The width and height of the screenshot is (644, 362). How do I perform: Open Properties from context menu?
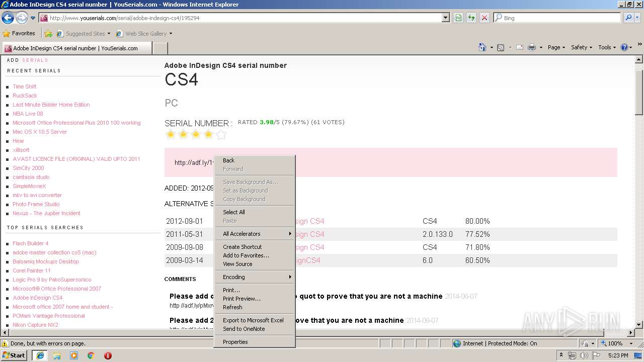point(254,342)
